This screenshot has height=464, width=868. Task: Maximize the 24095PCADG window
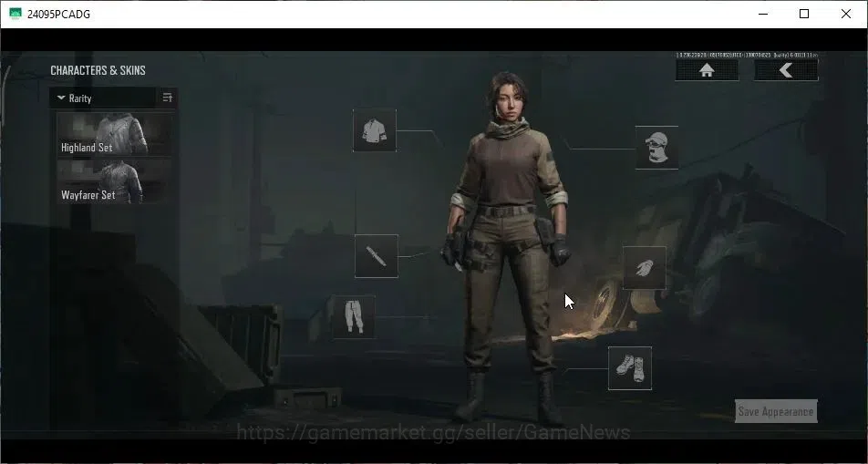804,14
